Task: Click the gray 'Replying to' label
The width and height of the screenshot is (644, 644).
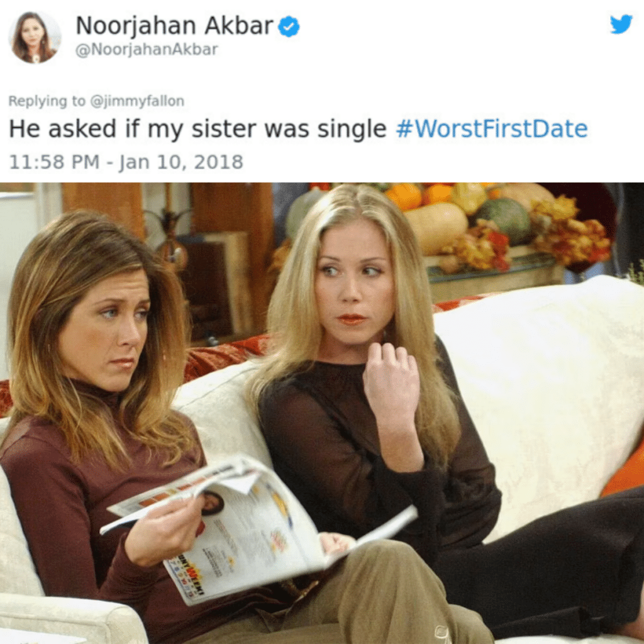Action: click(x=47, y=101)
